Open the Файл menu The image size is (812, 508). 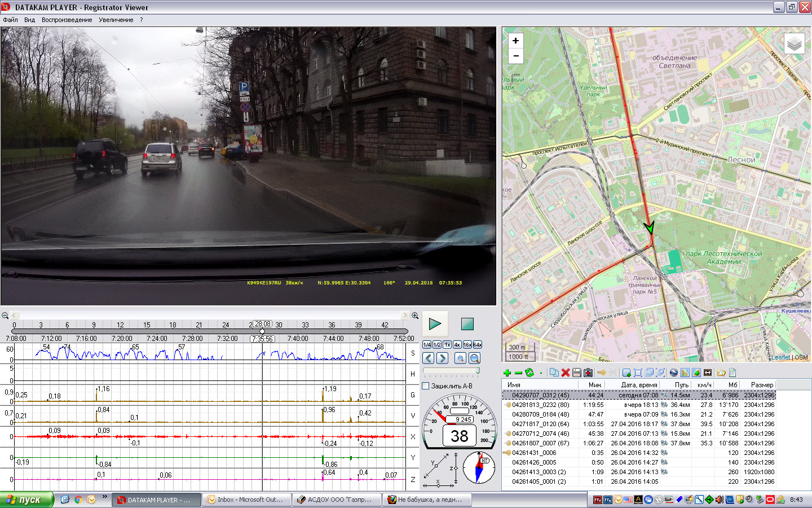click(10, 20)
